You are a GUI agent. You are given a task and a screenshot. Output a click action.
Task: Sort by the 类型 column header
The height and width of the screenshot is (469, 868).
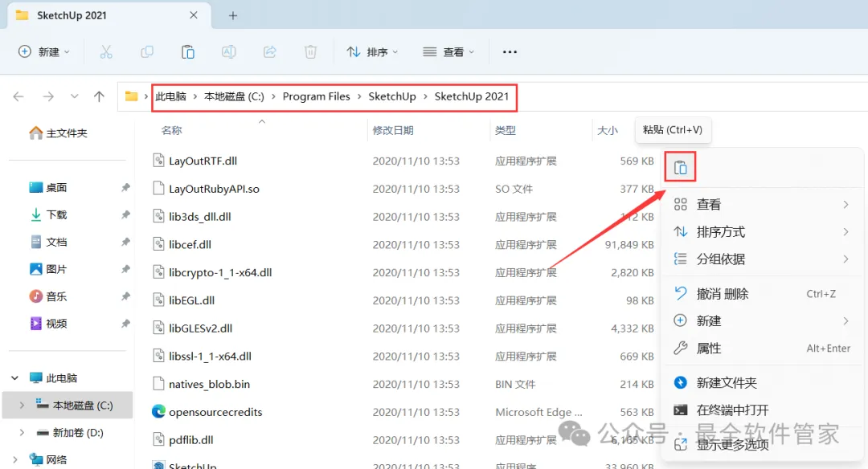[x=506, y=131]
